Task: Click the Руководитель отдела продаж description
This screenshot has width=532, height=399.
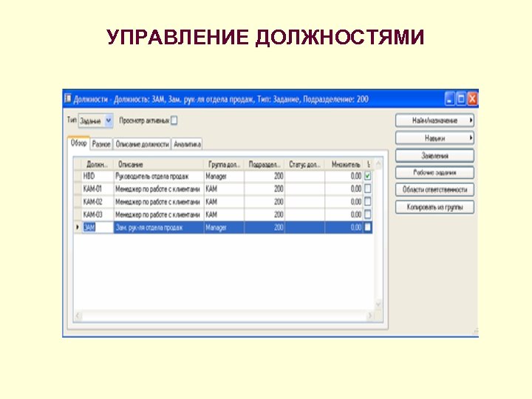Action: tap(152, 176)
